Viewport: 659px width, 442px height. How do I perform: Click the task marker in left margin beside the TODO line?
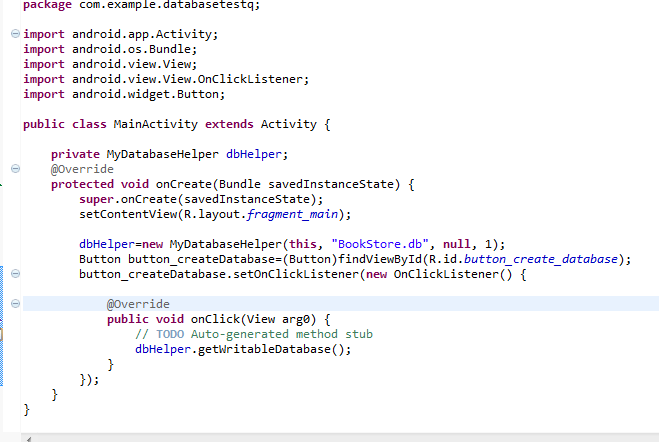coord(1,334)
